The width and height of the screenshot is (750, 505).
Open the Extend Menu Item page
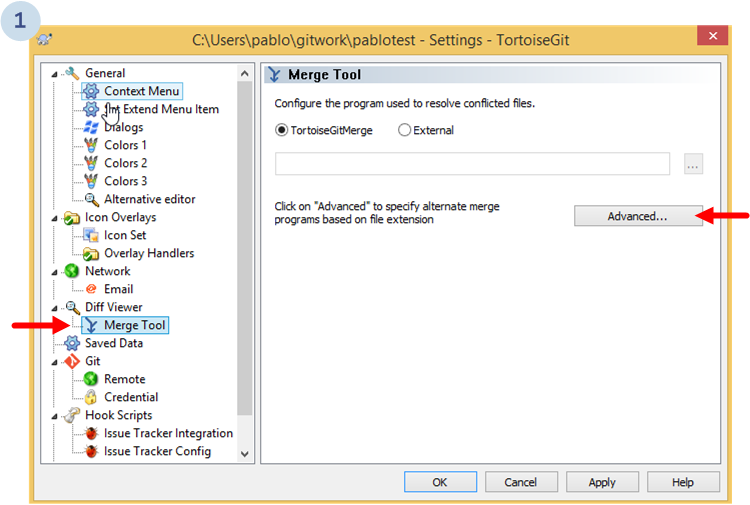click(162, 109)
